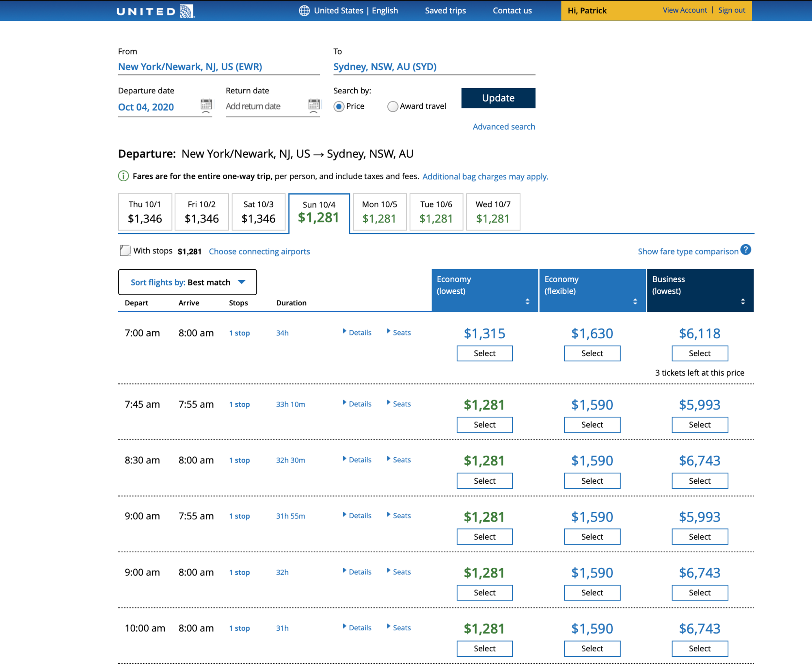Select the $5,993 business fare at 7:45 am
This screenshot has height=664, width=812.
[x=699, y=424]
